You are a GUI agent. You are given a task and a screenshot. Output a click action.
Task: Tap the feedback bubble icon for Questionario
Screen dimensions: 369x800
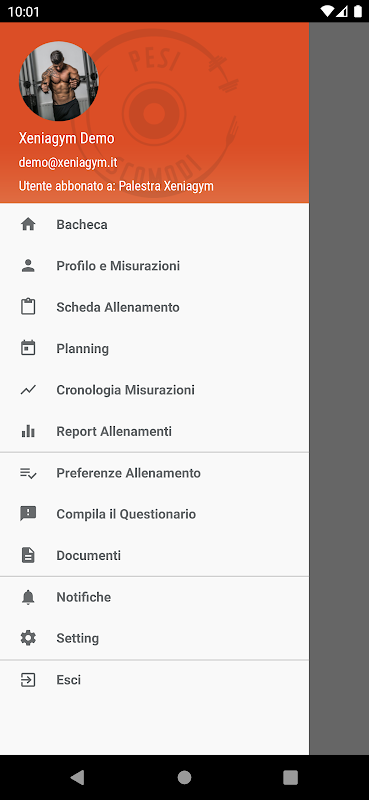pos(28,514)
